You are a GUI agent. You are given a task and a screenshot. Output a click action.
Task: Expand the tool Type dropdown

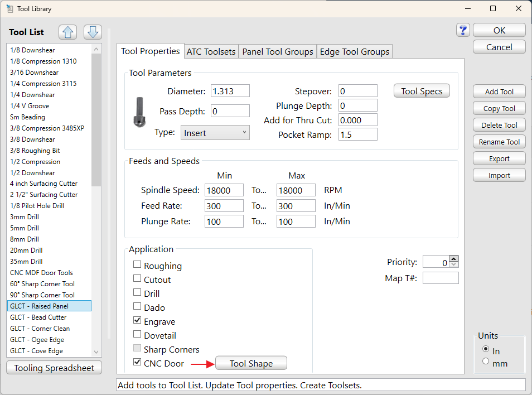pos(215,133)
